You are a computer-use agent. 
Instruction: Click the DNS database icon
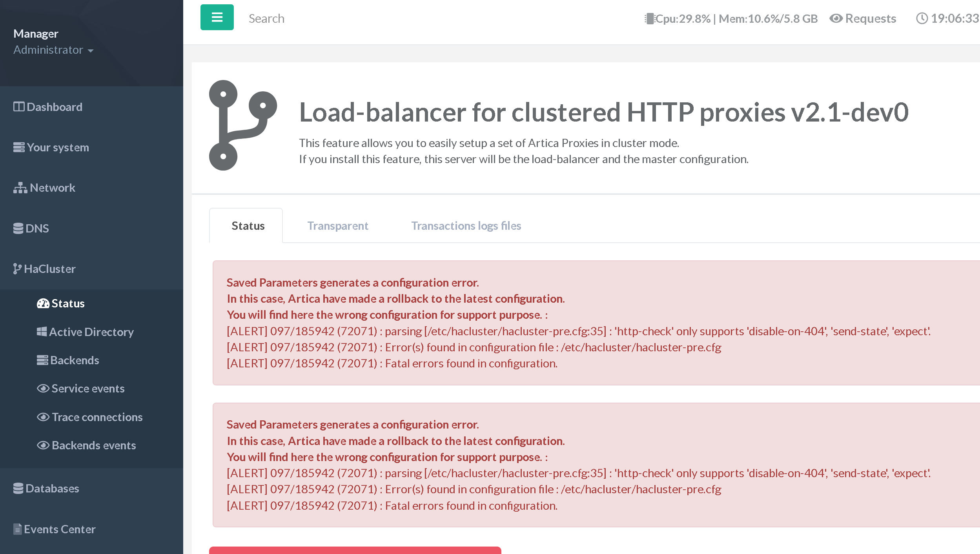pyautogui.click(x=18, y=229)
